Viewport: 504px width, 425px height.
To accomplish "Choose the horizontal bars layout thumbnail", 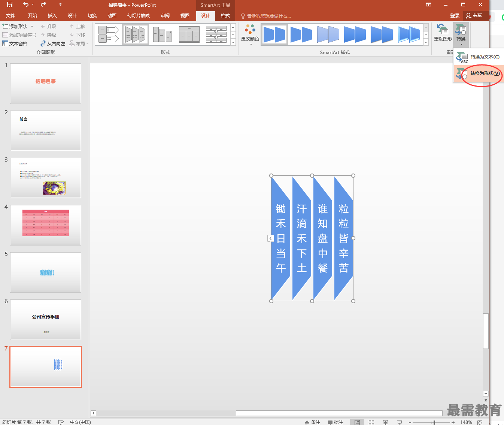I will (x=216, y=34).
